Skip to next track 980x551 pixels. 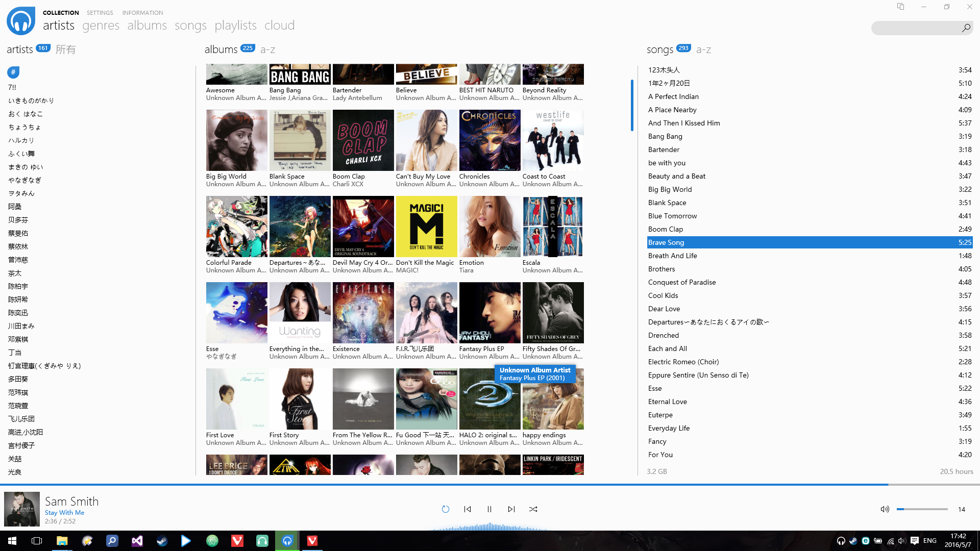(511, 509)
